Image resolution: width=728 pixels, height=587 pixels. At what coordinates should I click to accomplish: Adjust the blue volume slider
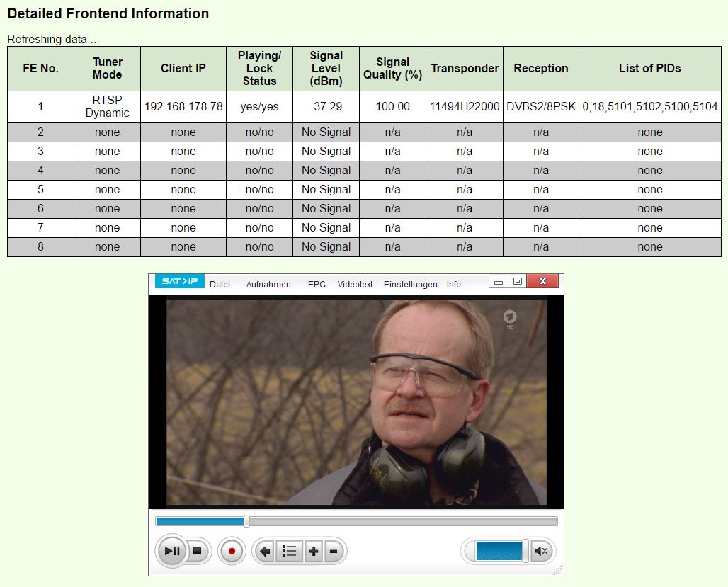click(x=499, y=551)
